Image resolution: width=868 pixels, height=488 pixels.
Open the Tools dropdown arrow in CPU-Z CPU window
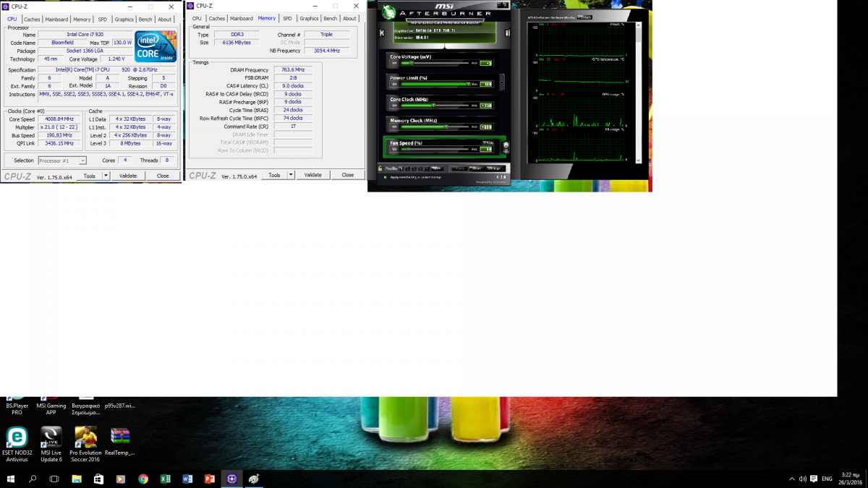pos(106,176)
